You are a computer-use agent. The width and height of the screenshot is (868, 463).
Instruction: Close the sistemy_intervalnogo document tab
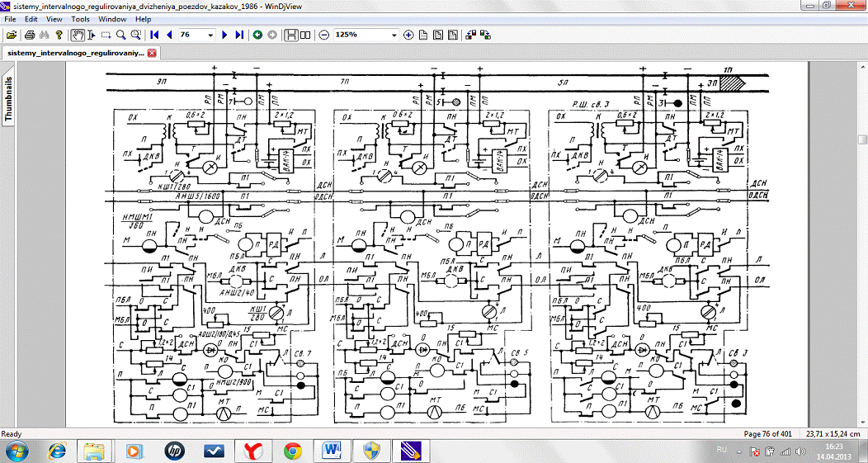point(152,52)
